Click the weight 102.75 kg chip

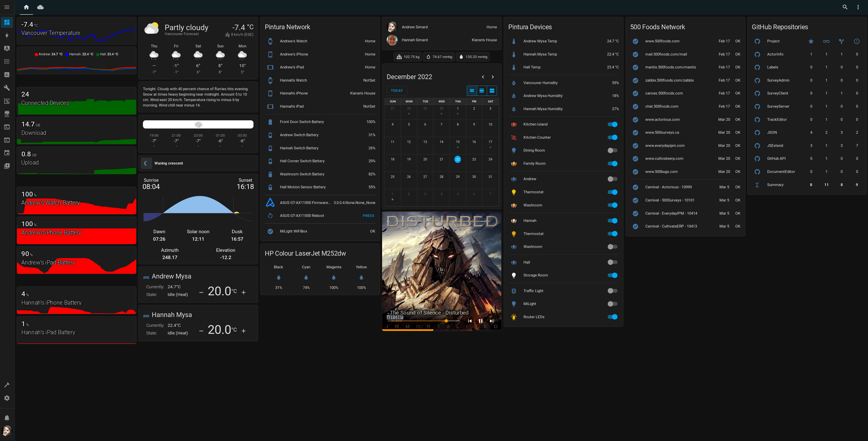click(x=408, y=57)
